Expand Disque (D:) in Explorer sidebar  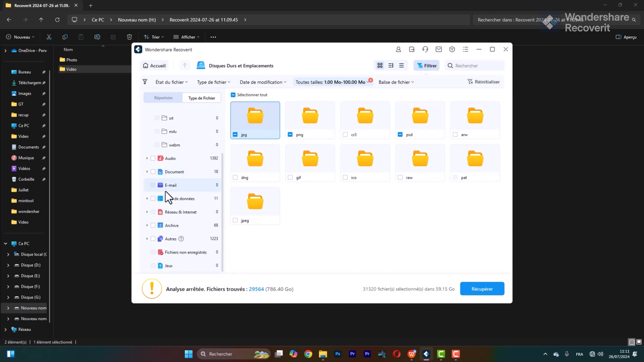pos(8,265)
